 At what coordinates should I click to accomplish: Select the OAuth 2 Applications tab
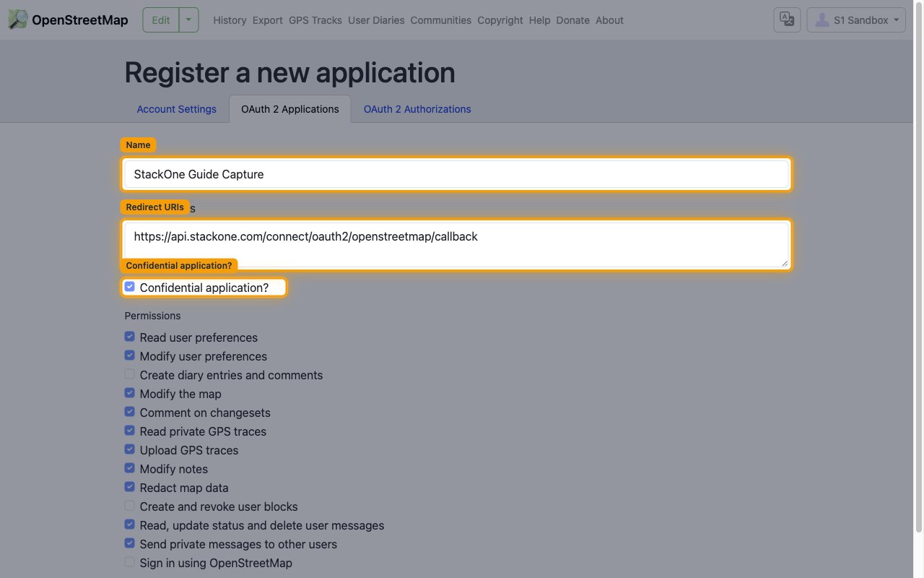290,109
